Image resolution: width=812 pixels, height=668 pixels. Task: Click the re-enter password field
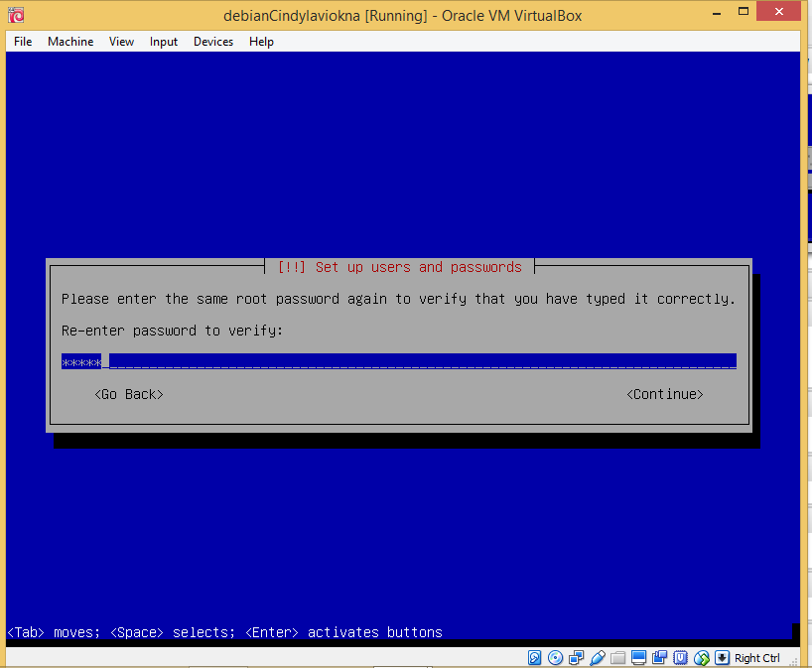tap(399, 361)
